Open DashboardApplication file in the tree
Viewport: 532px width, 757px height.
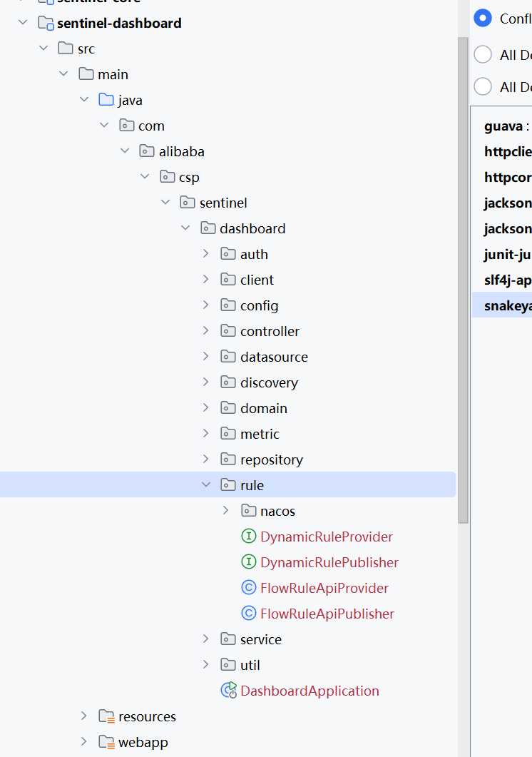[x=310, y=691]
